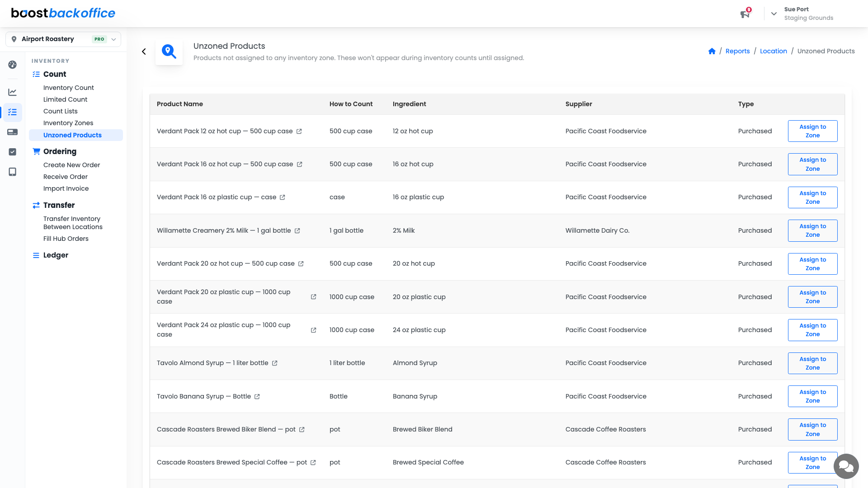Click the Unzoned Products magnifier page icon
Viewport: 868px width, 488px height.
coord(169,52)
